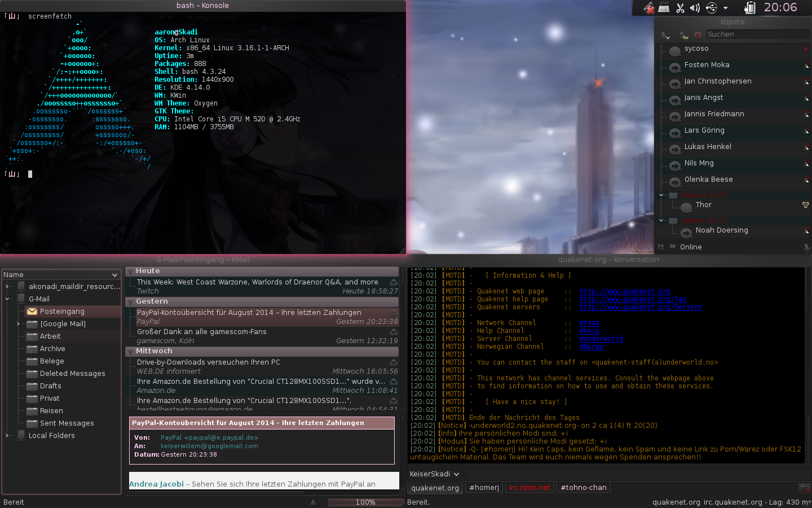
Task: Click the 20:06 clock
Action: point(780,7)
